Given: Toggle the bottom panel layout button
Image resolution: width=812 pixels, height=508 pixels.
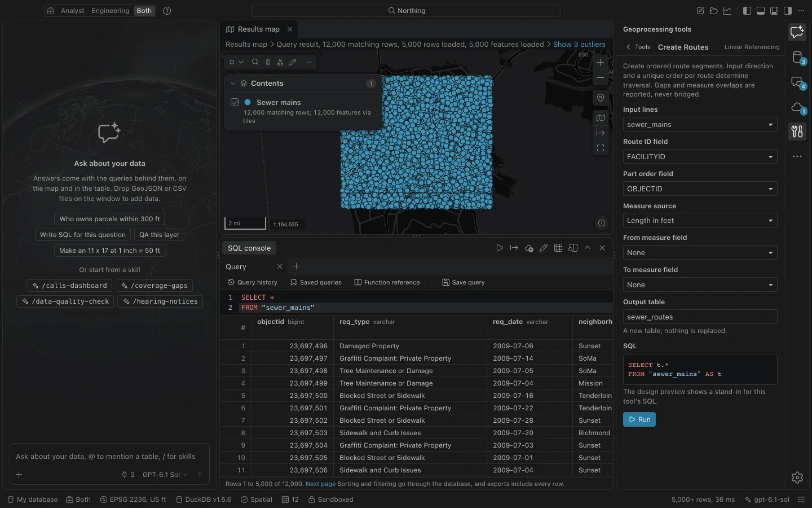Looking at the screenshot, I should pyautogui.click(x=761, y=11).
